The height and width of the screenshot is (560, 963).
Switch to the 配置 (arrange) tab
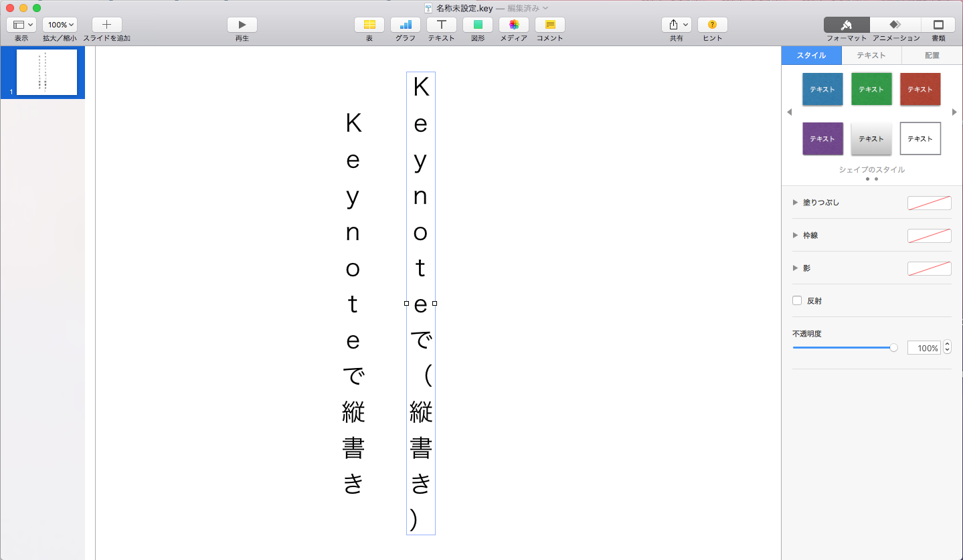point(930,56)
